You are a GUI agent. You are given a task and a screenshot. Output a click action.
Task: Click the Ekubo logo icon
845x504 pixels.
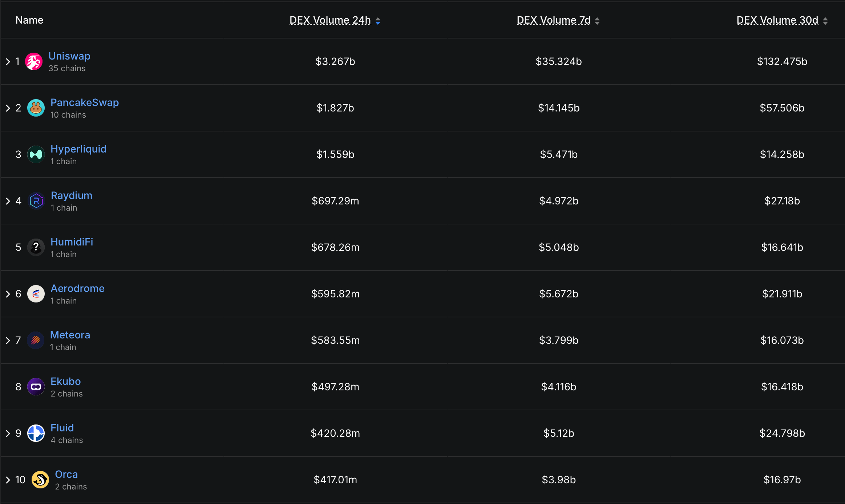pyautogui.click(x=36, y=387)
